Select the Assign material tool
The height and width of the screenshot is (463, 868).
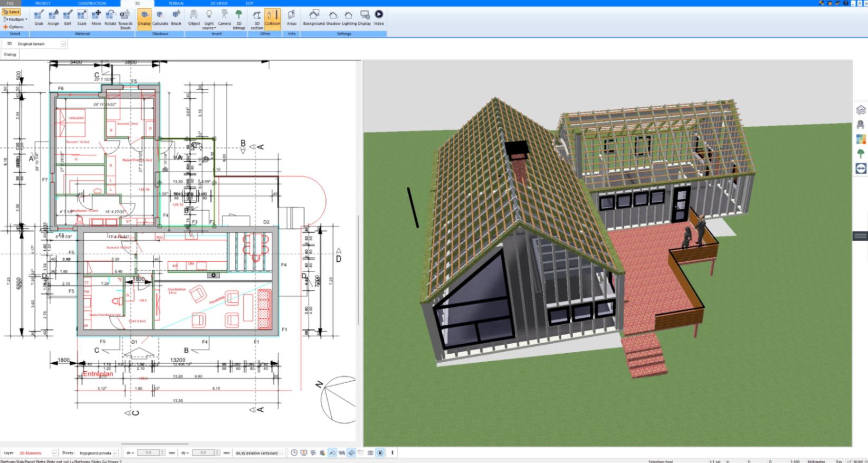[53, 17]
